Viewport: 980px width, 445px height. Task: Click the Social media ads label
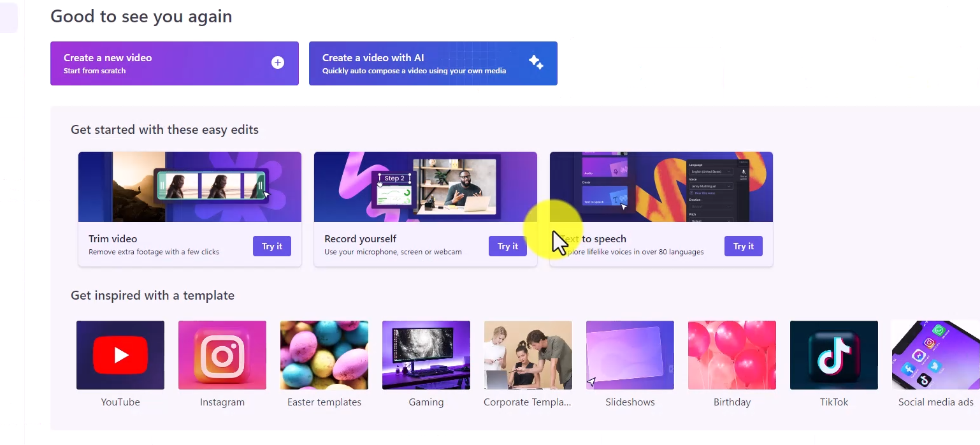936,402
